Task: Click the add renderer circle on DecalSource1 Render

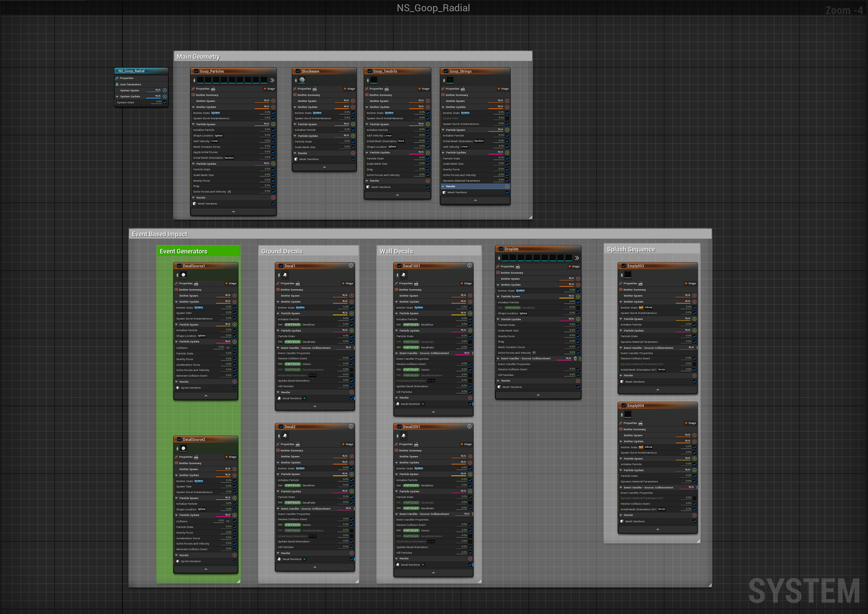Action: tap(235, 382)
